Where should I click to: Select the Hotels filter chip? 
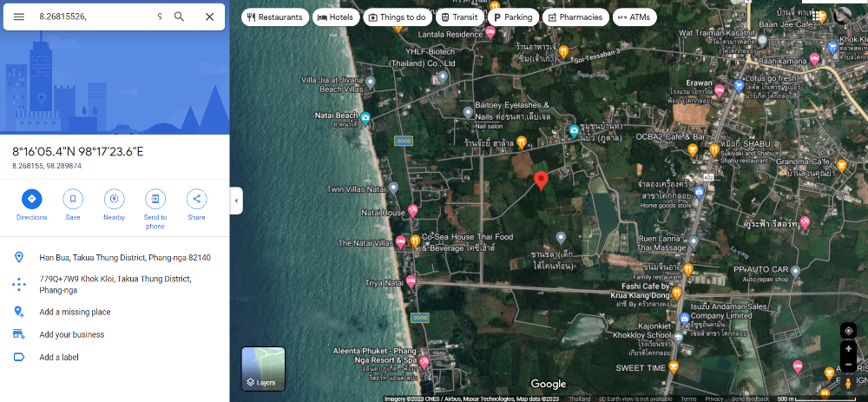click(335, 17)
